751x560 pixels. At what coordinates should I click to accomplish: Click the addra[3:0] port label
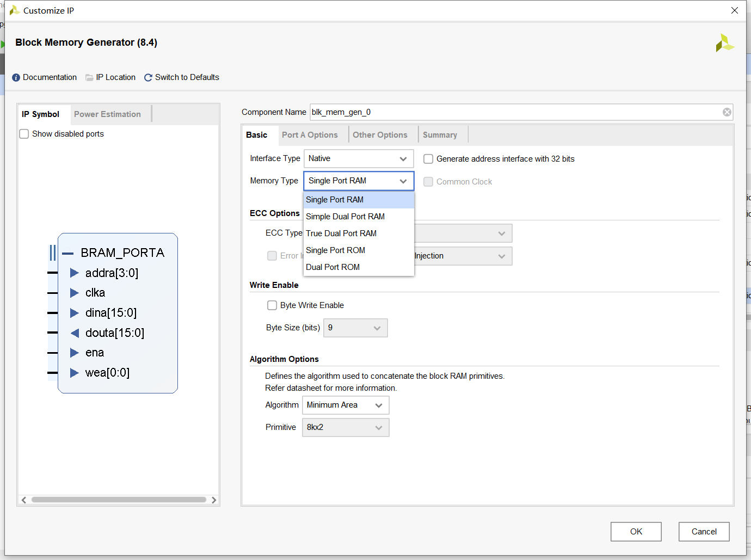[112, 273]
